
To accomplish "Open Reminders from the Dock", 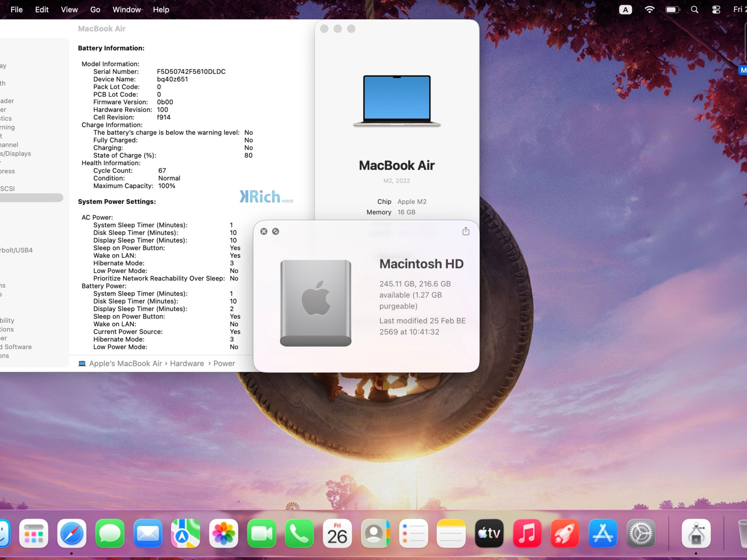I will coord(413,533).
